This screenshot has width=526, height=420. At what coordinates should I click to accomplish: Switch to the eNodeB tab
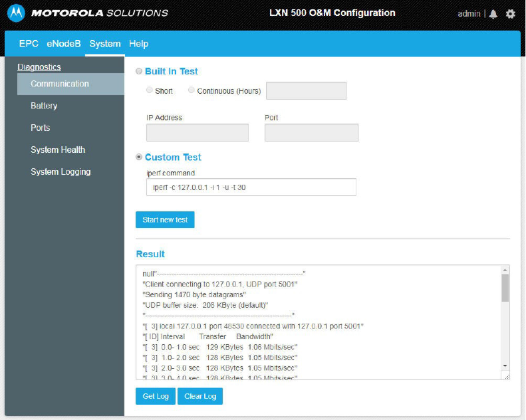coord(64,44)
